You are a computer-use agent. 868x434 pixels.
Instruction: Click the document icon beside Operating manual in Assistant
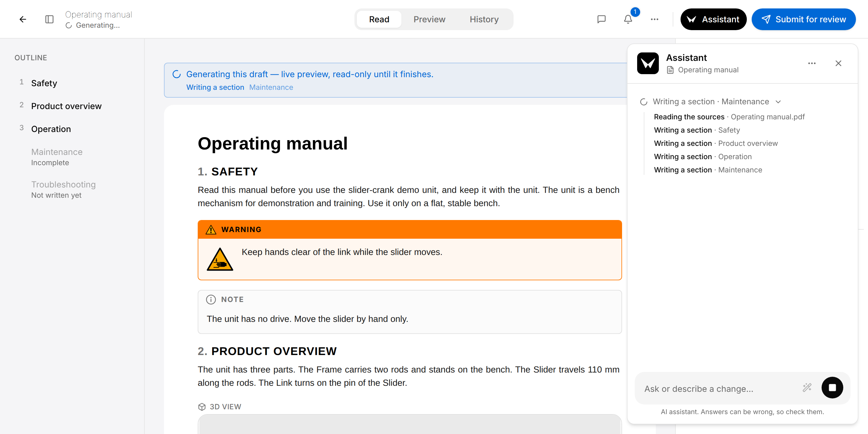click(670, 70)
